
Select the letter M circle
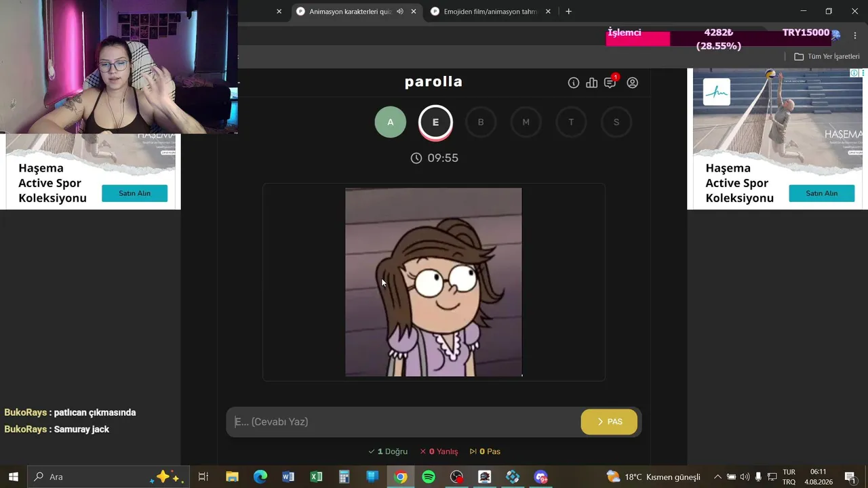(x=526, y=122)
